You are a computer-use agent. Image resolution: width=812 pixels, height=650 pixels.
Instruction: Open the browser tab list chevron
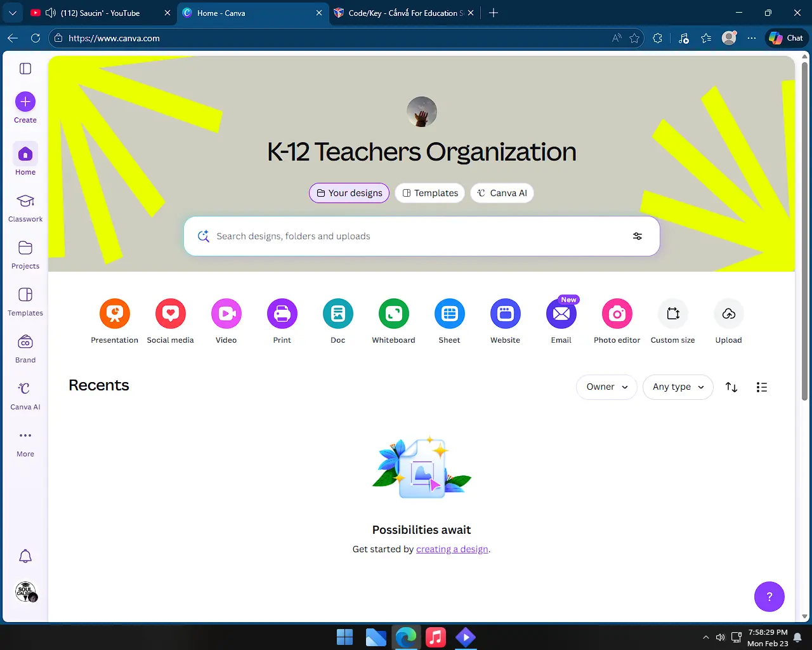click(13, 13)
